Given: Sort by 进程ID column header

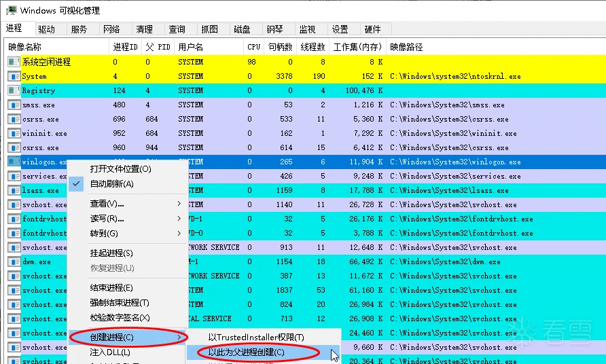Looking at the screenshot, I should point(125,47).
